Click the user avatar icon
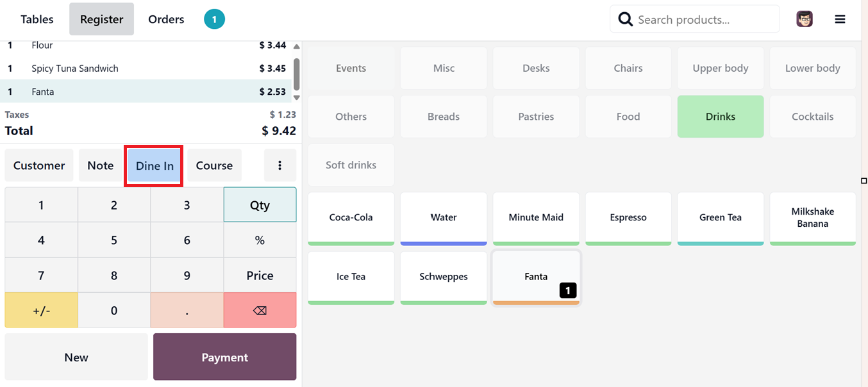Screen dimensions: 868x387 pyautogui.click(x=805, y=19)
